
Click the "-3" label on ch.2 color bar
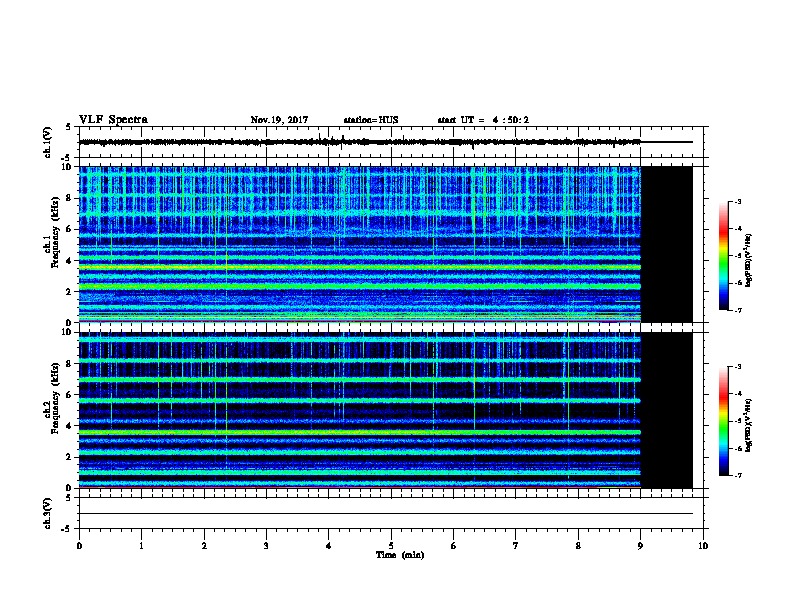pyautogui.click(x=737, y=367)
